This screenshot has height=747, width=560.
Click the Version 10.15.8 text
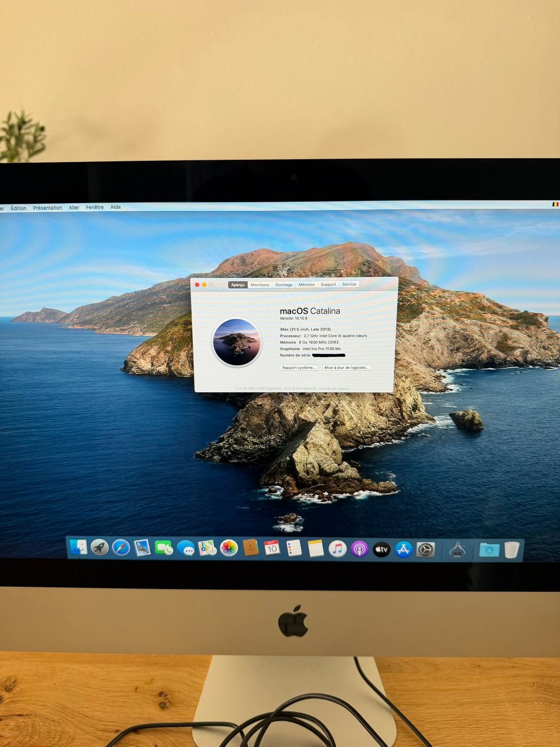tap(294, 318)
